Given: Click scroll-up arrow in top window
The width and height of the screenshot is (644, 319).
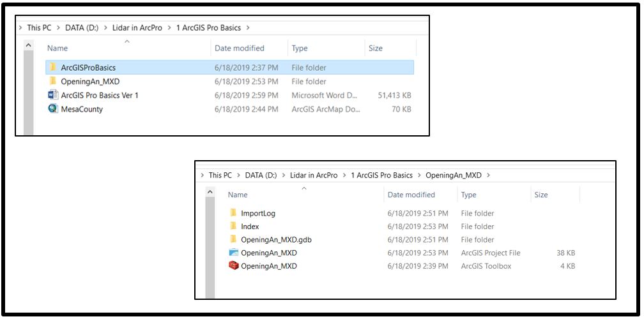Looking at the screenshot, I should click(x=28, y=45).
